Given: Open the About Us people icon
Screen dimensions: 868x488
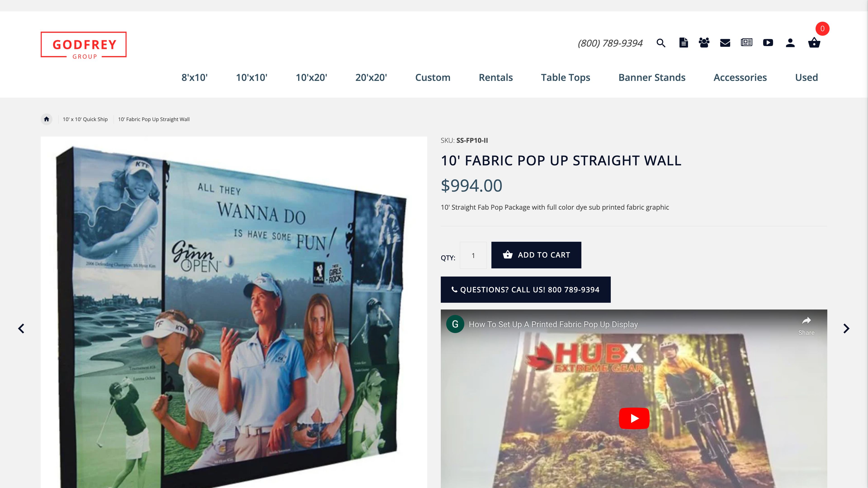Looking at the screenshot, I should coord(704,43).
